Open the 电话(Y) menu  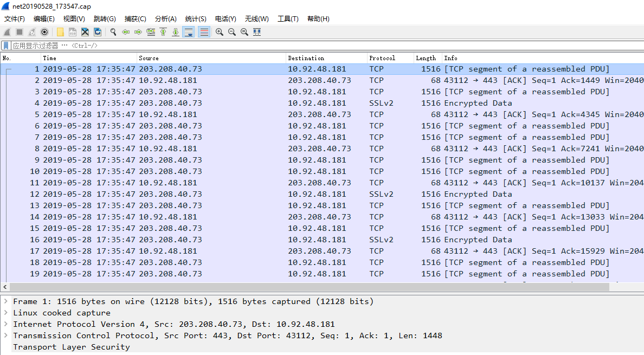coord(226,19)
